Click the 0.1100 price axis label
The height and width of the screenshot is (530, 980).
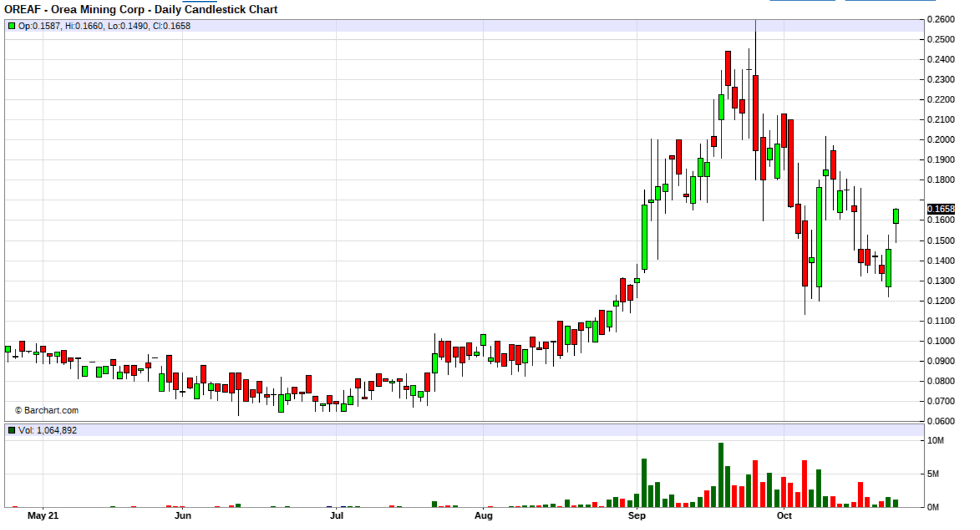[941, 321]
